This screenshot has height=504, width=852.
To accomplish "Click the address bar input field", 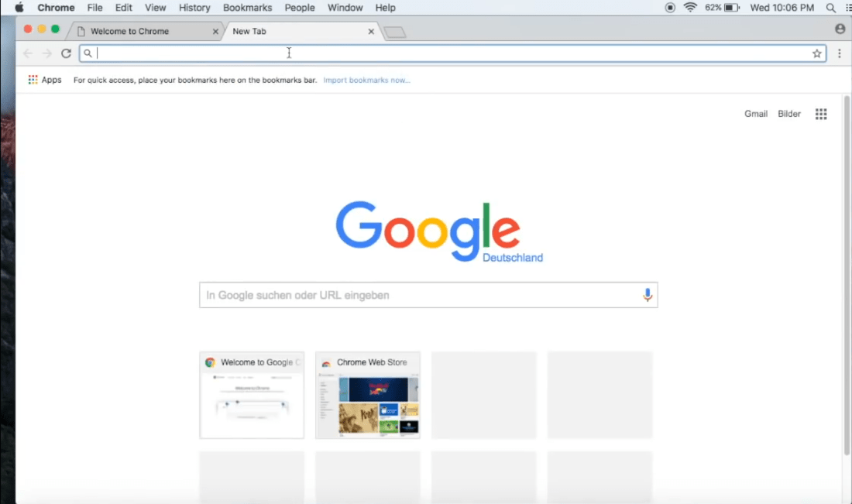I will [x=452, y=53].
